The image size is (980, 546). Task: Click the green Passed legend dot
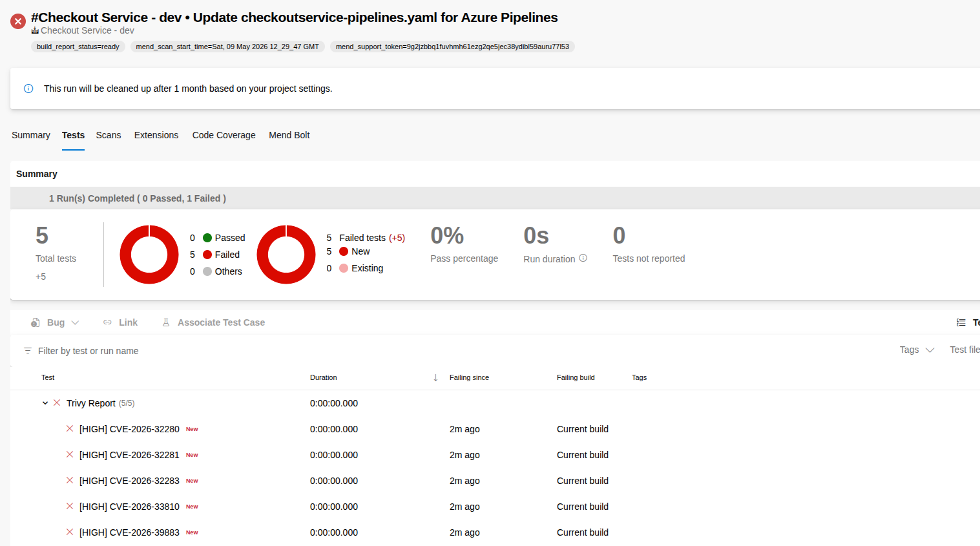coord(207,238)
